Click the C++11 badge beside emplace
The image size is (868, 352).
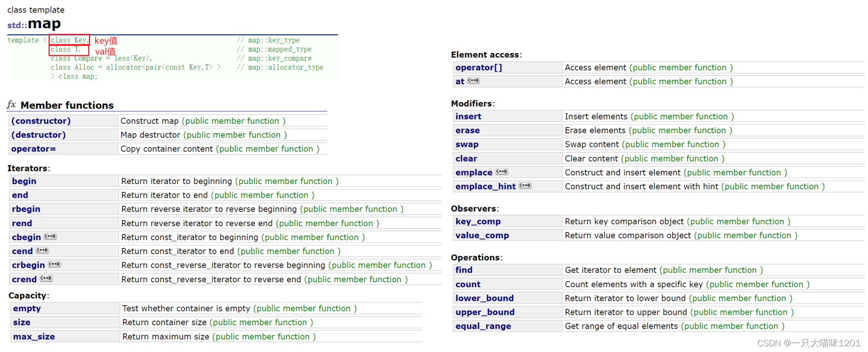(x=502, y=172)
